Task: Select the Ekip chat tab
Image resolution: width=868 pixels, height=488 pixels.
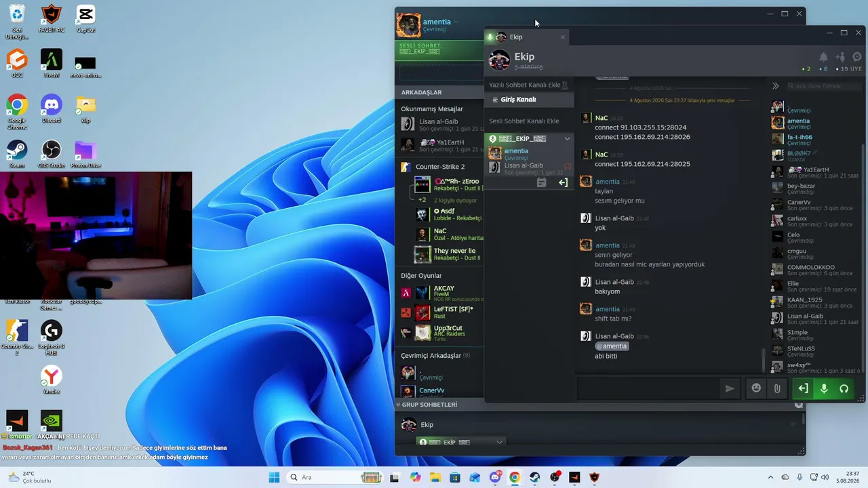Action: [x=526, y=37]
